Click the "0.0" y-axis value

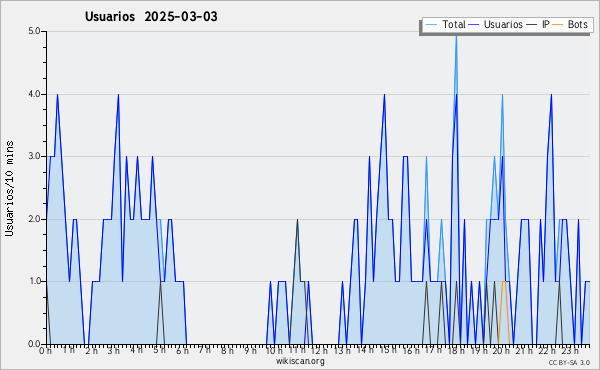pyautogui.click(x=34, y=344)
